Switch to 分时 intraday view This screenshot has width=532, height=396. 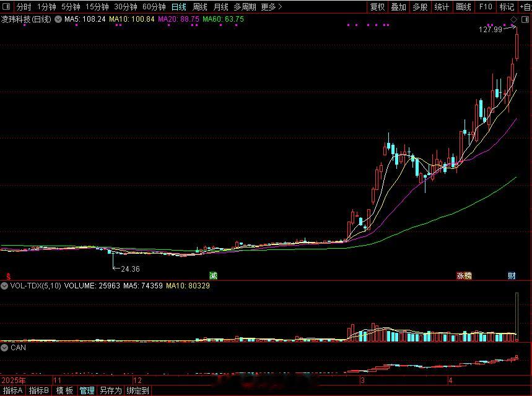tap(24, 7)
